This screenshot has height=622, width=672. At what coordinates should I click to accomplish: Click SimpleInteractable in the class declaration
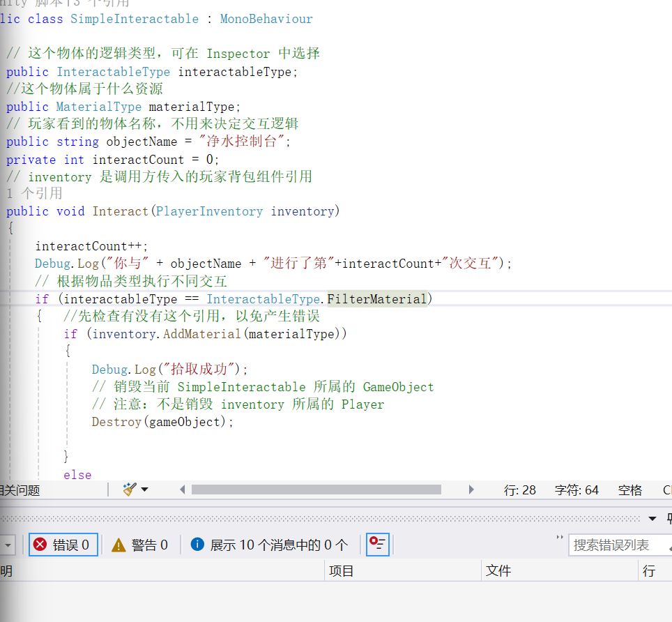[135, 19]
